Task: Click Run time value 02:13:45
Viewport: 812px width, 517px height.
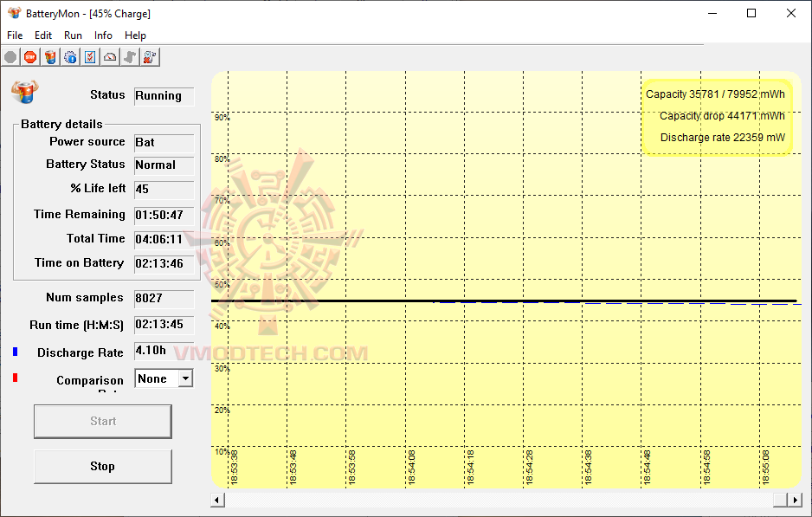Action: (164, 325)
